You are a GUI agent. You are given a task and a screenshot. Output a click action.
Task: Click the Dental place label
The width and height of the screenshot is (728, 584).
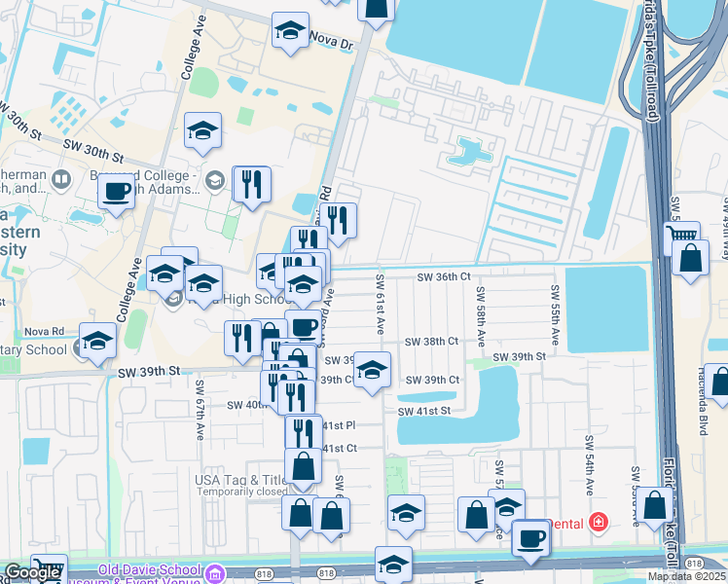click(565, 524)
